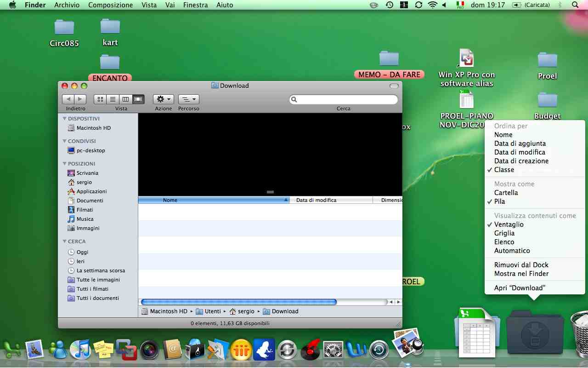This screenshot has width=588, height=368.
Task: Switch Finder to list view
Action: point(113,99)
